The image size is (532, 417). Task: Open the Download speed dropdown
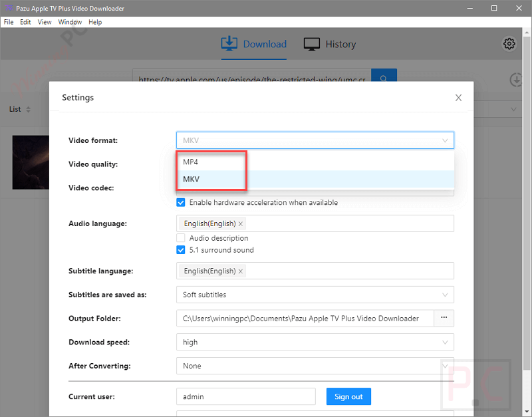(315, 342)
